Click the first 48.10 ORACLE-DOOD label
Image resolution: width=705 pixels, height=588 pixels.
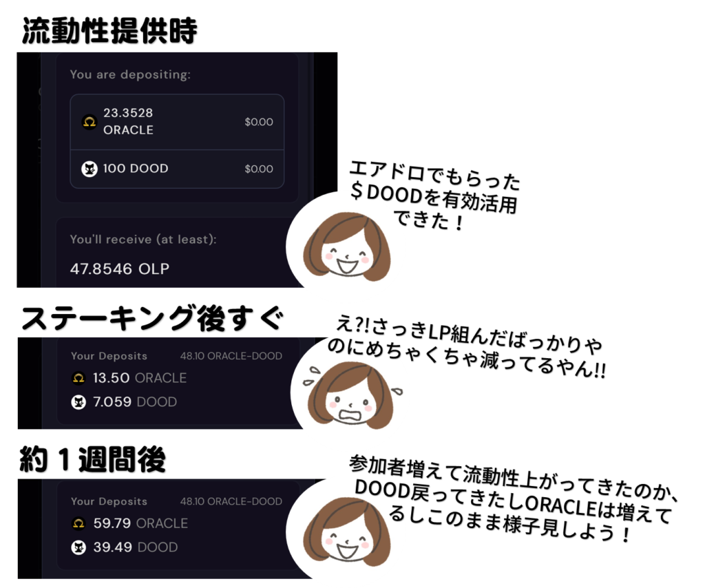point(231,356)
